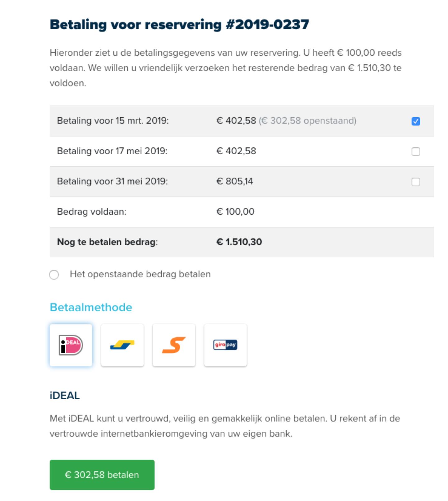The height and width of the screenshot is (501, 448).
Task: Click the bold € 1.510,30 total in table
Action: click(239, 242)
